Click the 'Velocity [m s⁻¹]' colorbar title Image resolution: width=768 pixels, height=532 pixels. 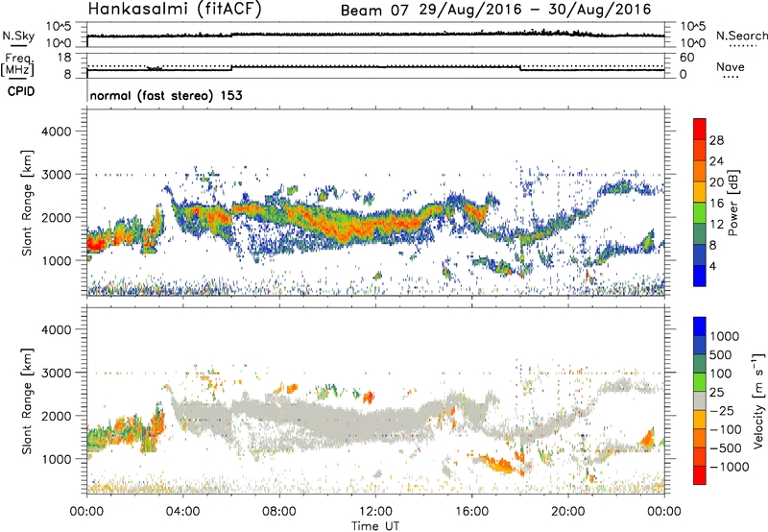coord(758,401)
